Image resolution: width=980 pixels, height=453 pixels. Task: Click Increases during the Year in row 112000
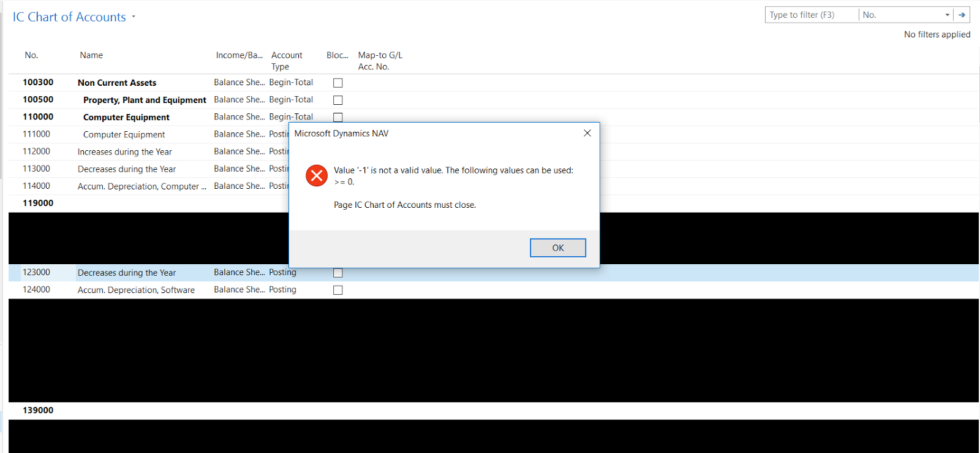point(125,151)
